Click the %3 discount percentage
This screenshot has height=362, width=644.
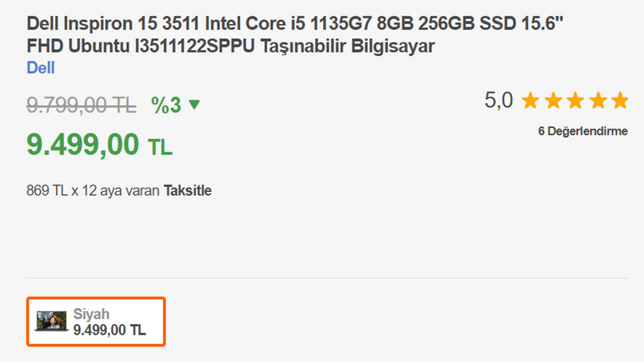click(x=166, y=105)
